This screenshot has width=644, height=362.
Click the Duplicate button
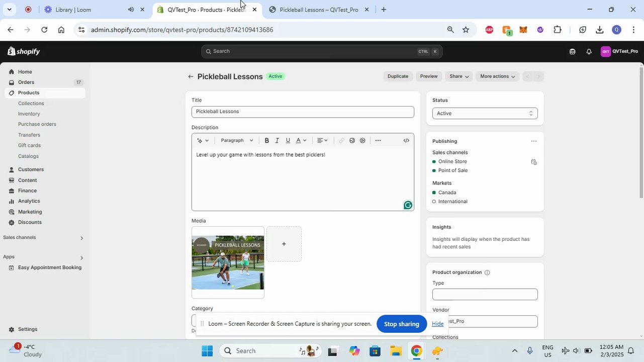[x=398, y=76]
